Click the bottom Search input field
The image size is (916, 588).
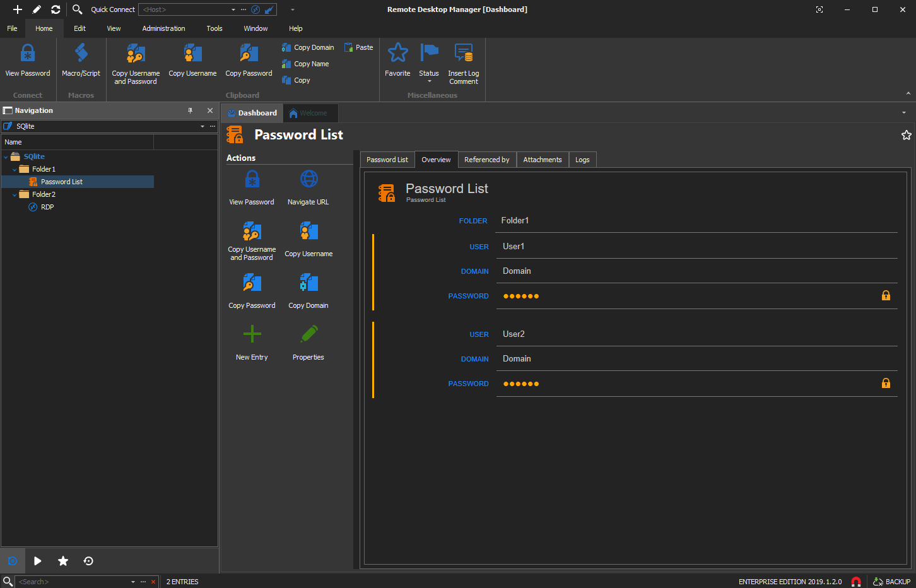pos(73,582)
